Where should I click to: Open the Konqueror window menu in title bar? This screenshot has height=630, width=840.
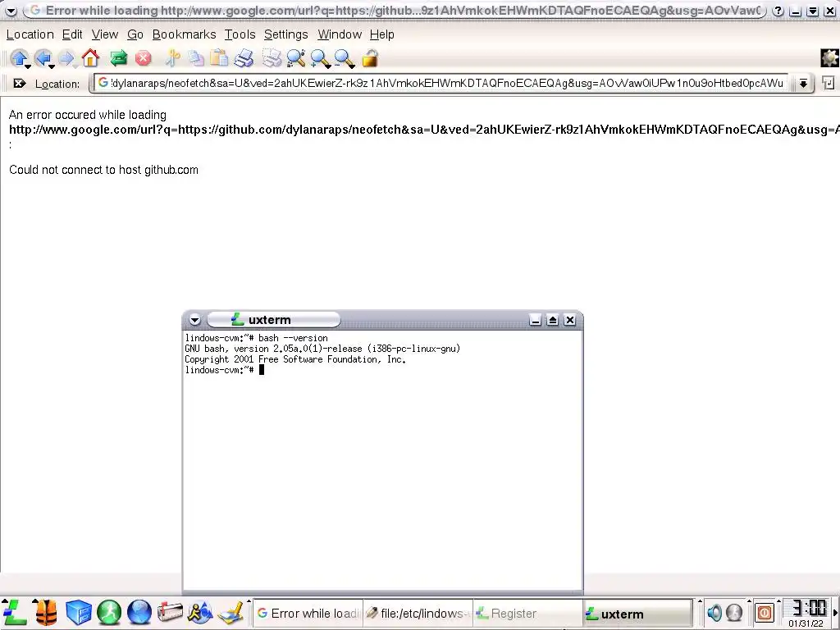[11, 11]
